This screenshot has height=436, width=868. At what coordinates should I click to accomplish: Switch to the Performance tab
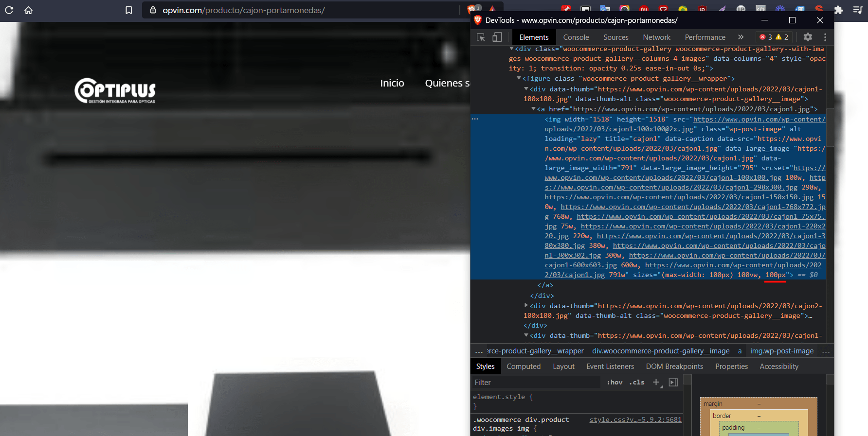(x=705, y=37)
